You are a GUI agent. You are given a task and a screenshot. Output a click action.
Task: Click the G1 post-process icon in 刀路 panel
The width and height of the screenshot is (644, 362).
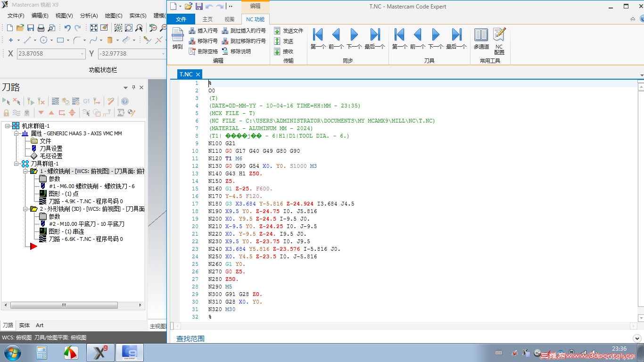tap(86, 101)
